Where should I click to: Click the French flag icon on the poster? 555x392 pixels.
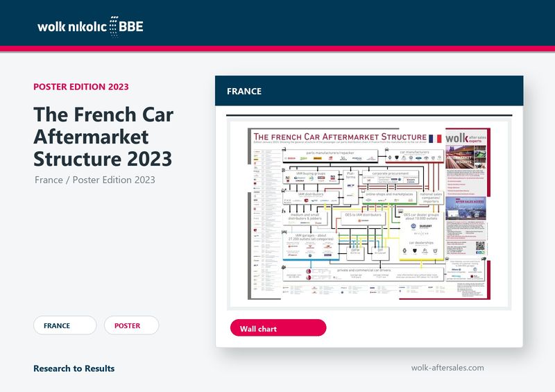click(x=435, y=139)
